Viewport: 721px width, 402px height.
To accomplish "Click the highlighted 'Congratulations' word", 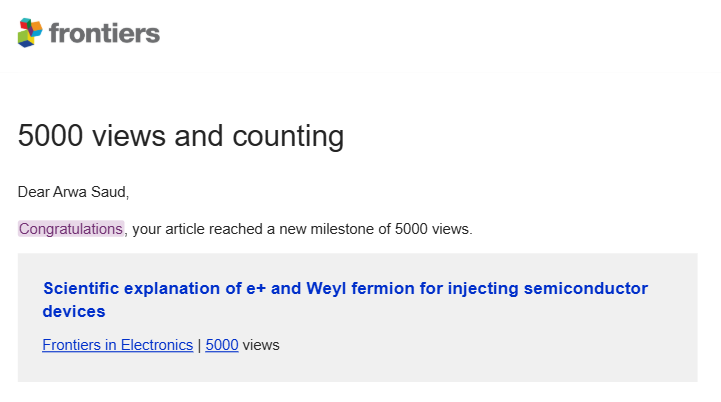I will 71,229.
